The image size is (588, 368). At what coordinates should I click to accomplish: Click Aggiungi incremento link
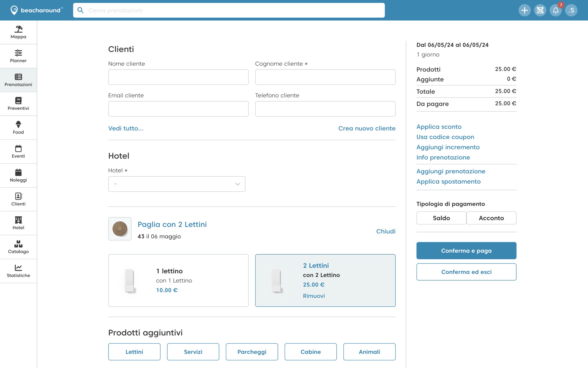click(x=448, y=147)
